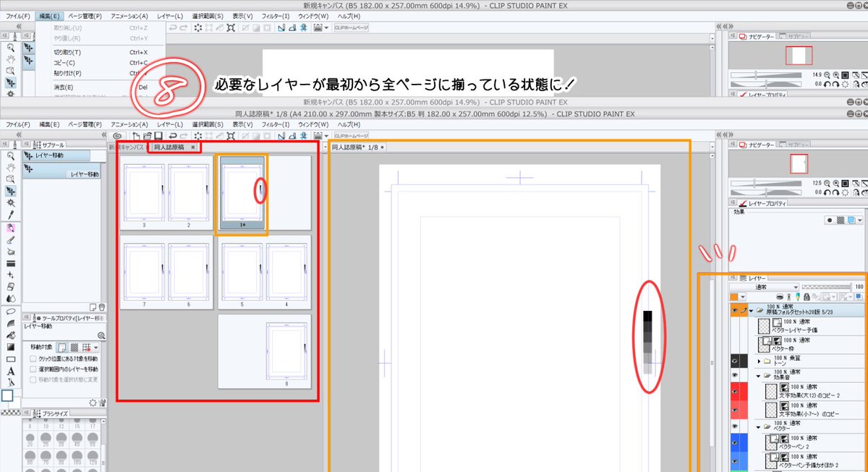Select the Text tool (A)
Screen dimensions: 868x472
11,371
